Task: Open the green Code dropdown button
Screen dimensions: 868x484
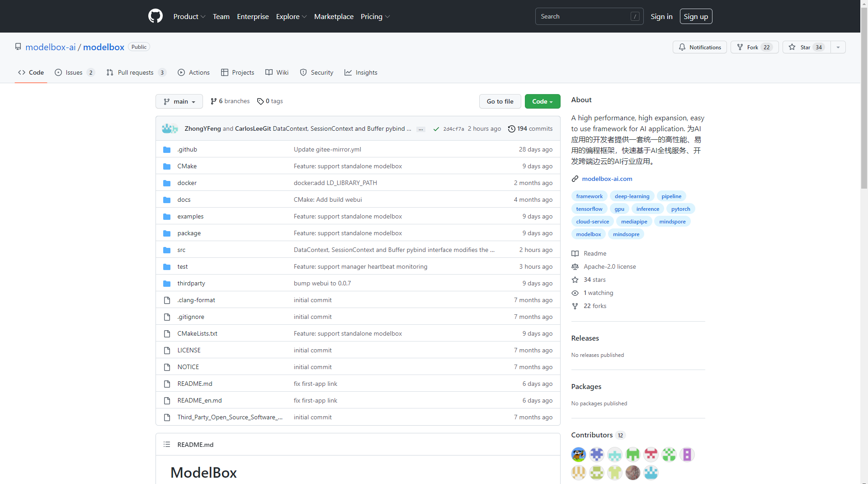Action: tap(542, 101)
